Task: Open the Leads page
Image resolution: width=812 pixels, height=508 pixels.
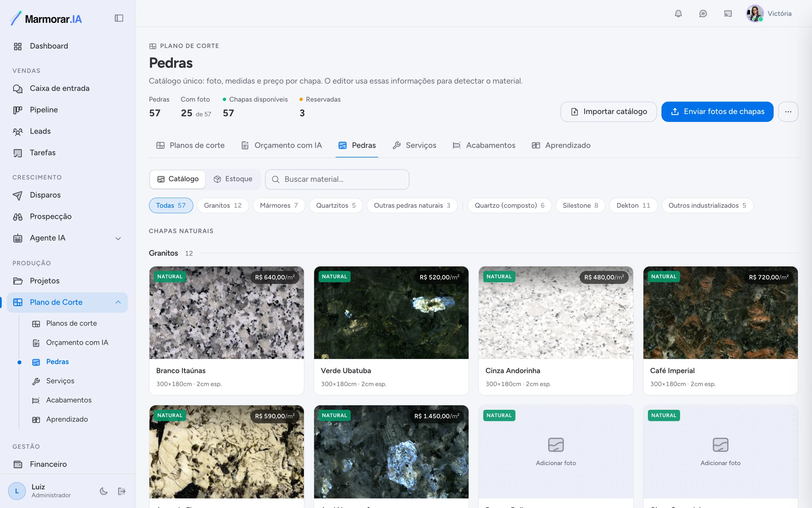Action: (x=68, y=131)
